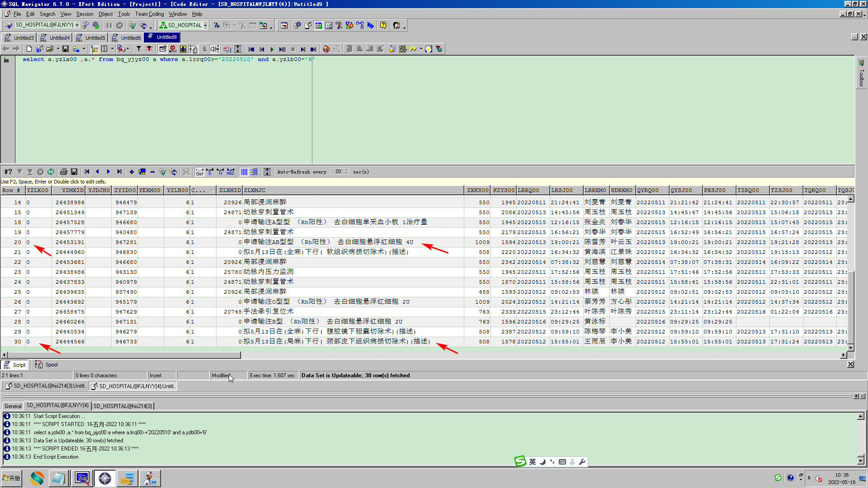Image resolution: width=868 pixels, height=488 pixels.
Task: Toggle the Def grid mode button
Action: tap(199, 172)
